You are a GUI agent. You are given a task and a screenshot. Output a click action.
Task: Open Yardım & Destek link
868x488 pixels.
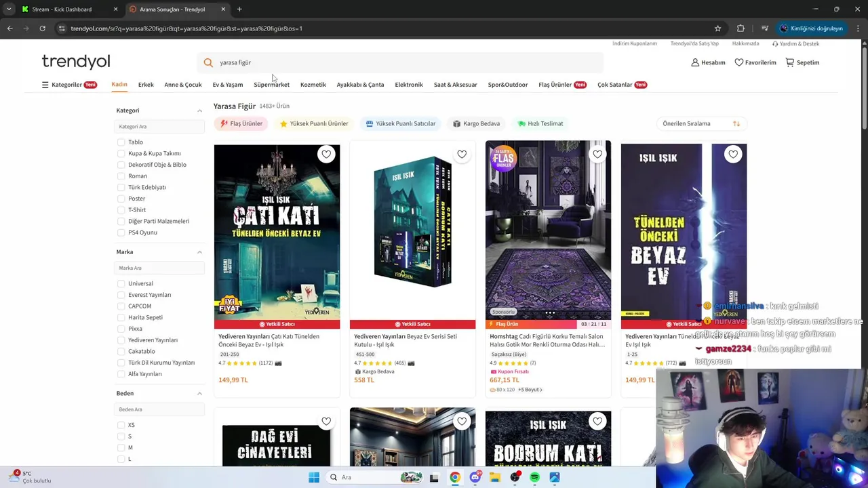coord(796,43)
